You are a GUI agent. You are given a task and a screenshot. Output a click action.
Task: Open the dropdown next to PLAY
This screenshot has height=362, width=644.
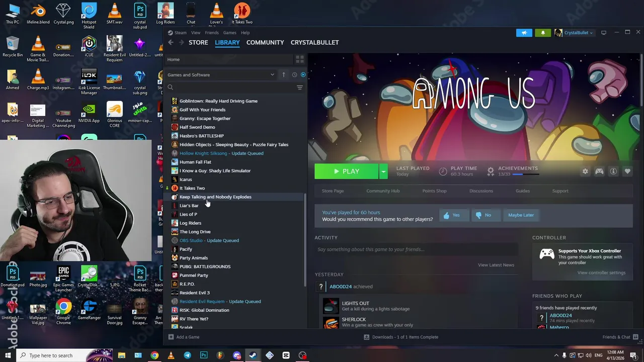tap(383, 171)
